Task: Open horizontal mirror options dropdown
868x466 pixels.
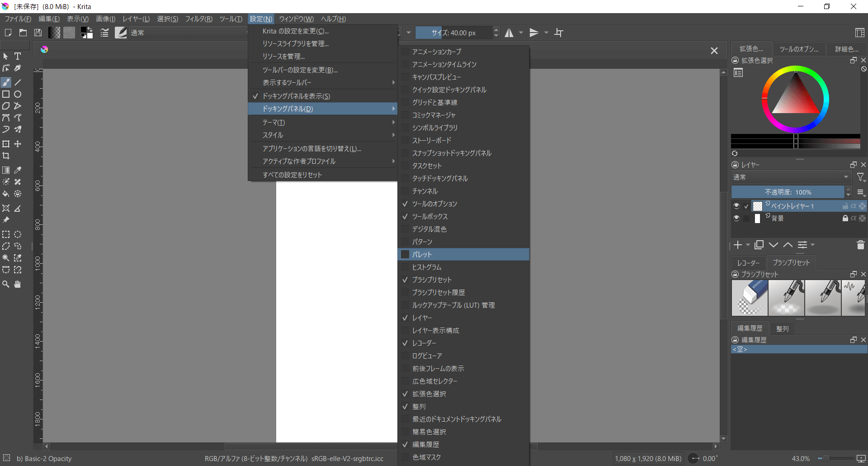Action: point(521,33)
